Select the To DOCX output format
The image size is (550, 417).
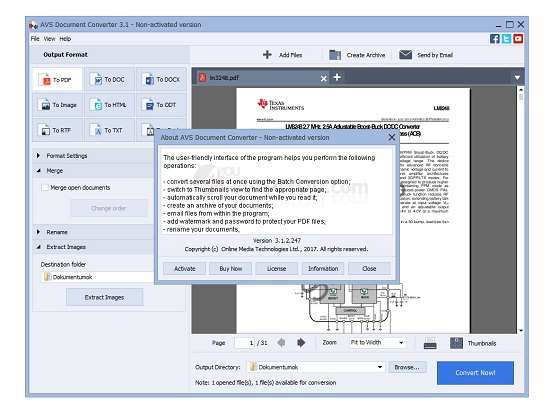[161, 80]
